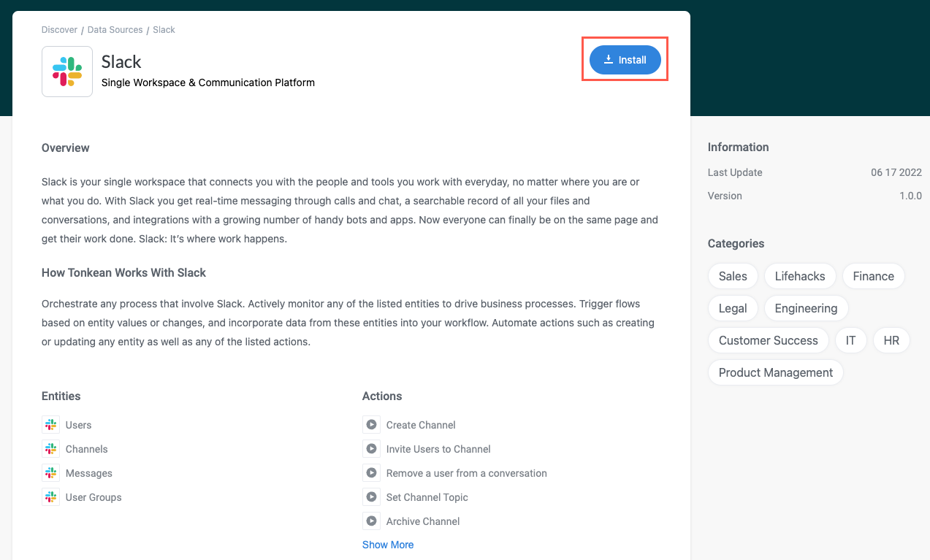Click the Customer Success category tag
The image size is (930, 560).
(768, 340)
